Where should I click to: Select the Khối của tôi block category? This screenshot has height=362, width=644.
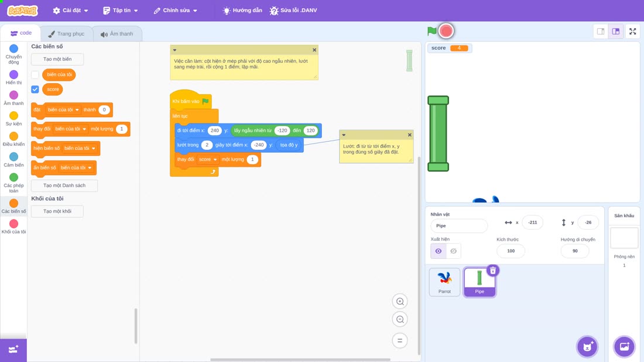(13, 227)
